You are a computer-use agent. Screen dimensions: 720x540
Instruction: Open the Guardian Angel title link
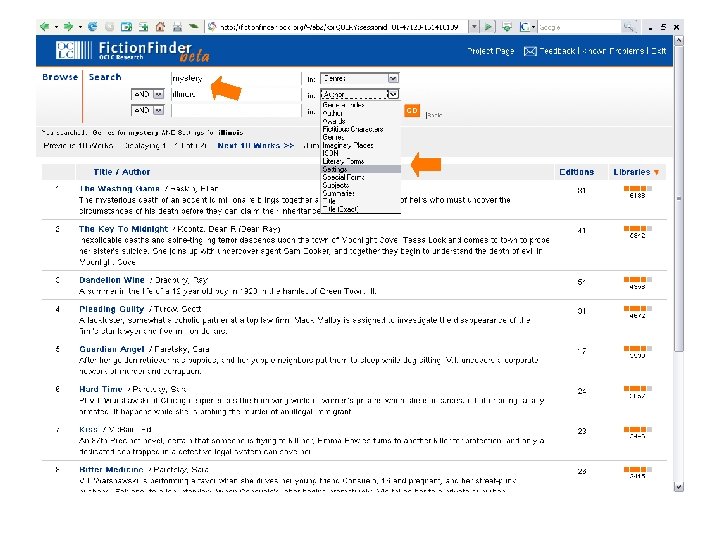tap(112, 349)
